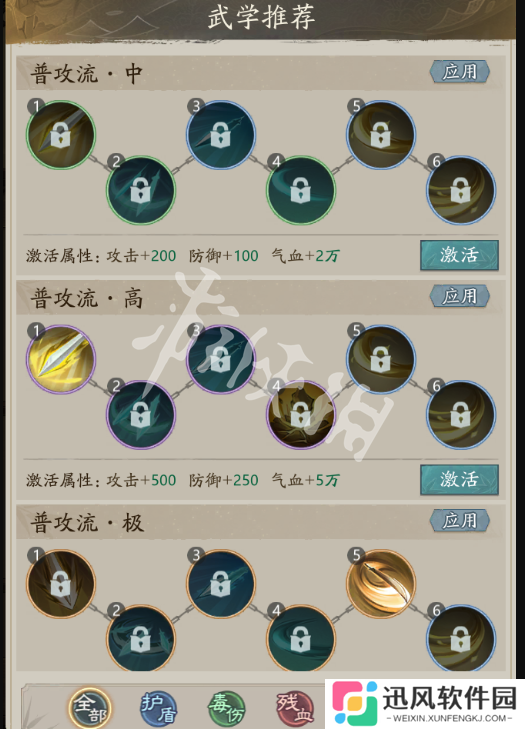Select skill slot 3 in 普攻流·中
This screenshot has width=525, height=729.
click(221, 135)
